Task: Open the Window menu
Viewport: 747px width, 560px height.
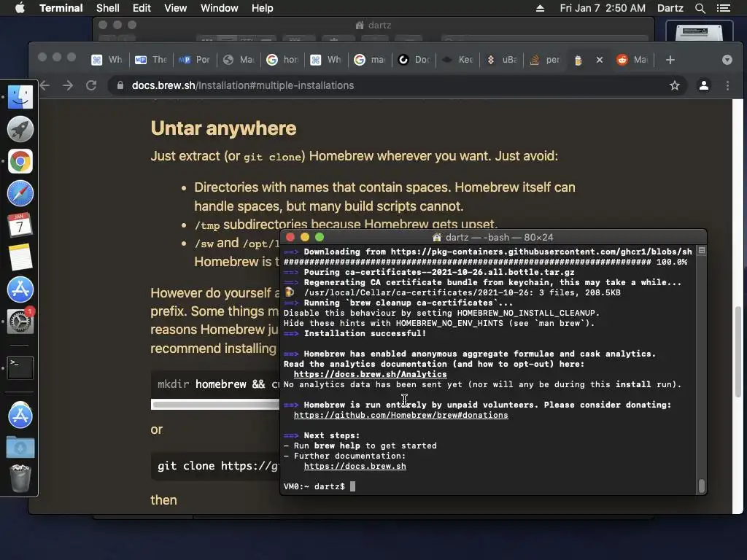Action: click(219, 8)
